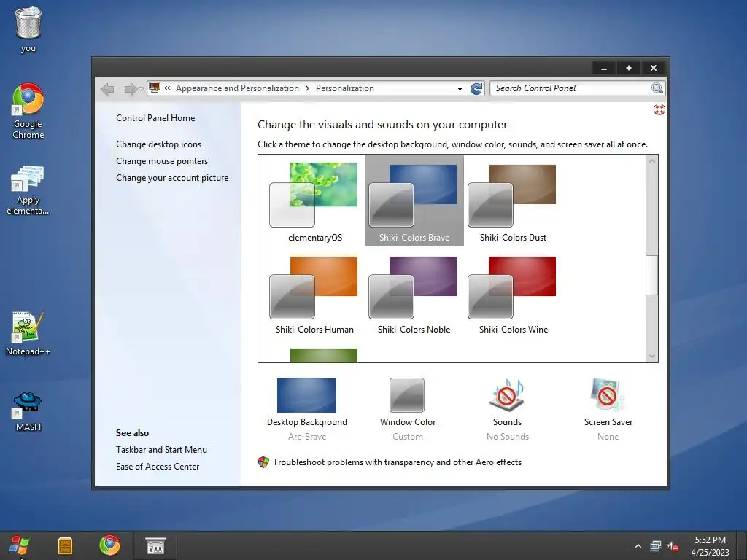Open the file manager in taskbar
Image resolution: width=747 pixels, height=560 pixels.
click(65, 545)
